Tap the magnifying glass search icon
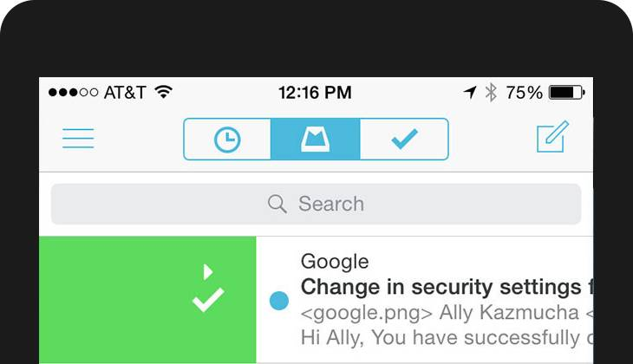633x364 pixels. pos(277,204)
